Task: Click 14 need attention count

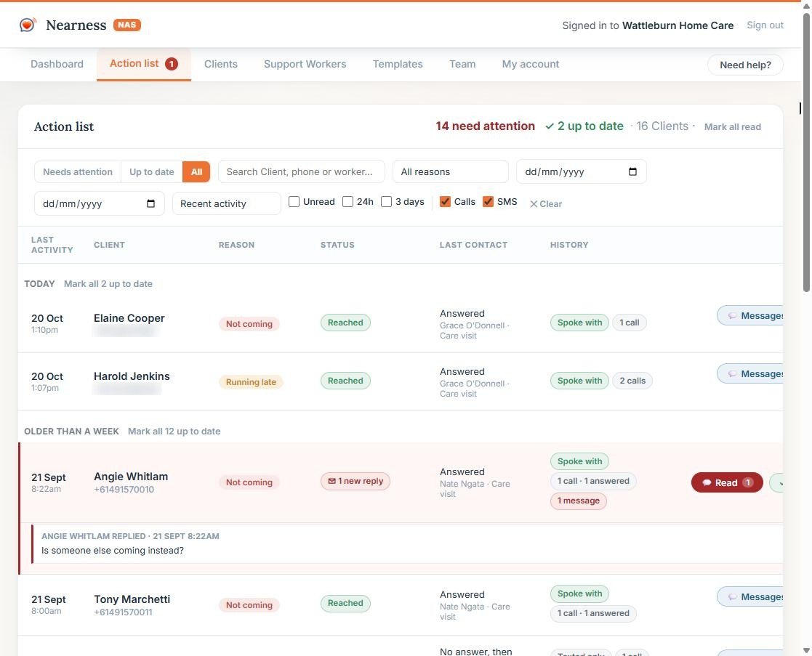Action: (x=485, y=126)
